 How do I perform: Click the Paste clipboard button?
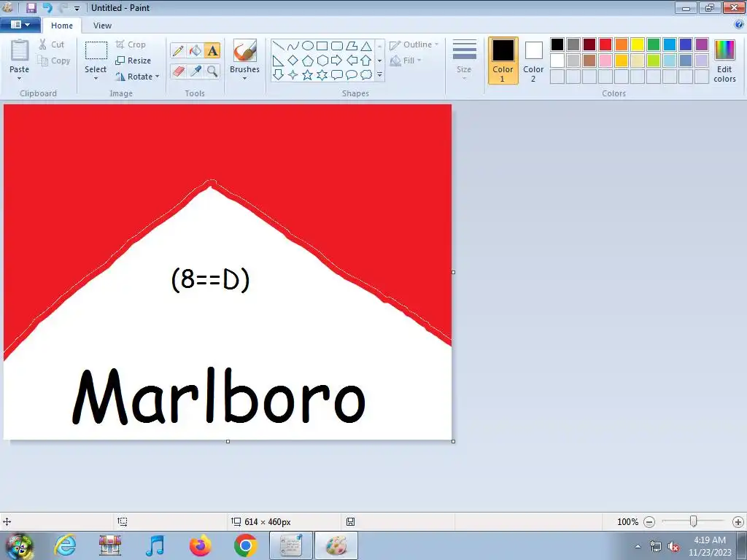click(x=20, y=50)
